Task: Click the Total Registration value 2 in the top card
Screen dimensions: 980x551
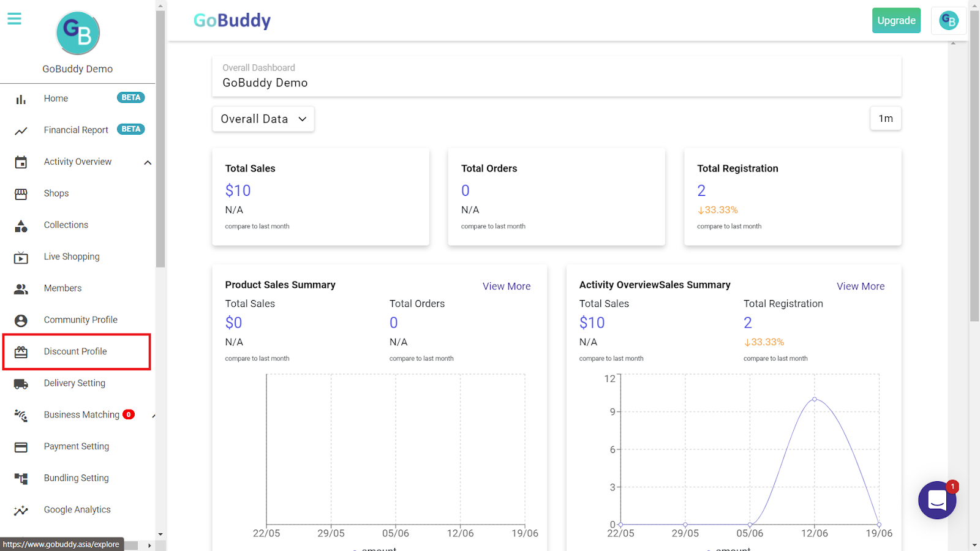Action: [701, 190]
